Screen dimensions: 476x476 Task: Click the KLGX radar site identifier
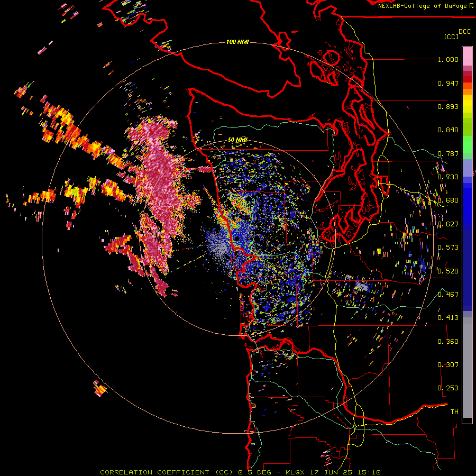pos(295,472)
